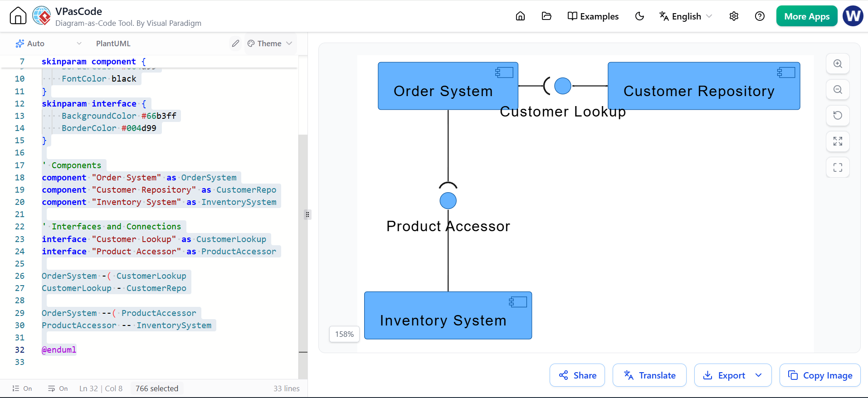
Task: Click the VPasCode globe logo
Action: [x=42, y=16]
